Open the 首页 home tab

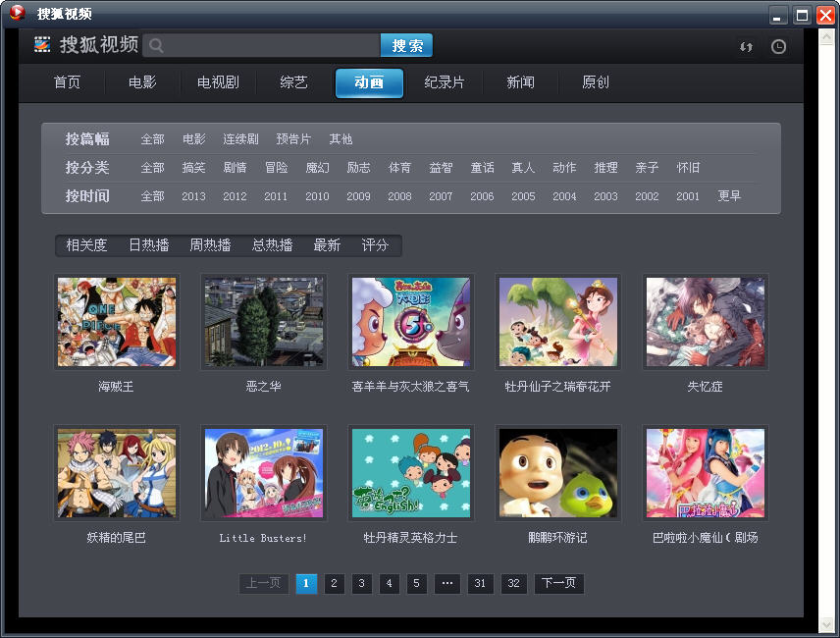click(67, 82)
